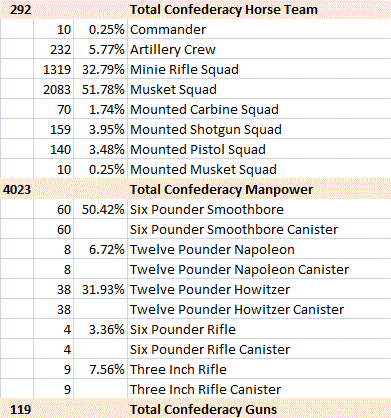Viewport: 391px width, 418px height.
Task: Click the 32.79% Minie Rifle percentage cell
Action: pos(103,69)
